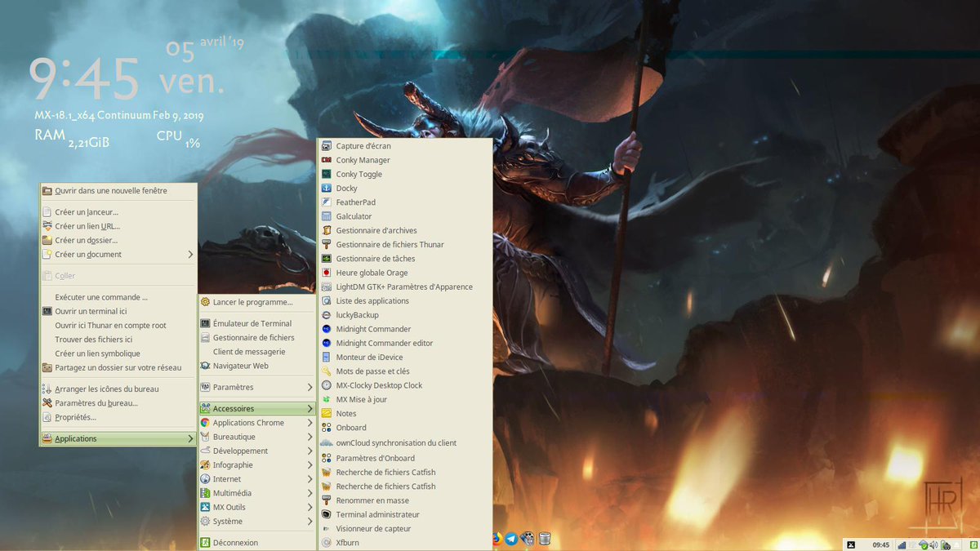Click the FeatherPad feather icon

(327, 202)
